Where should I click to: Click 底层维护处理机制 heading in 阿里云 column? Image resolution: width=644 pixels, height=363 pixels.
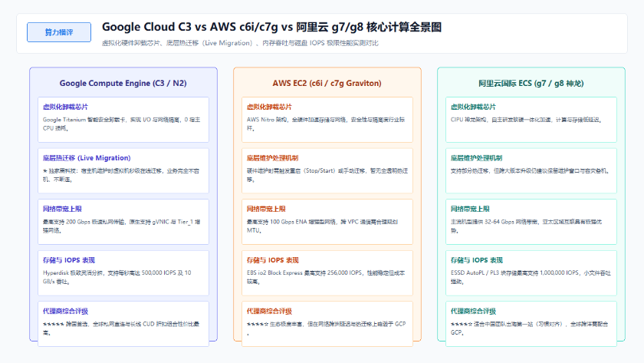tap(476, 158)
